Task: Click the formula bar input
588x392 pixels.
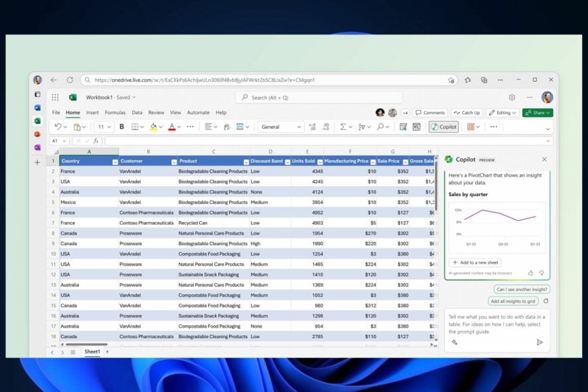Action: coord(325,141)
